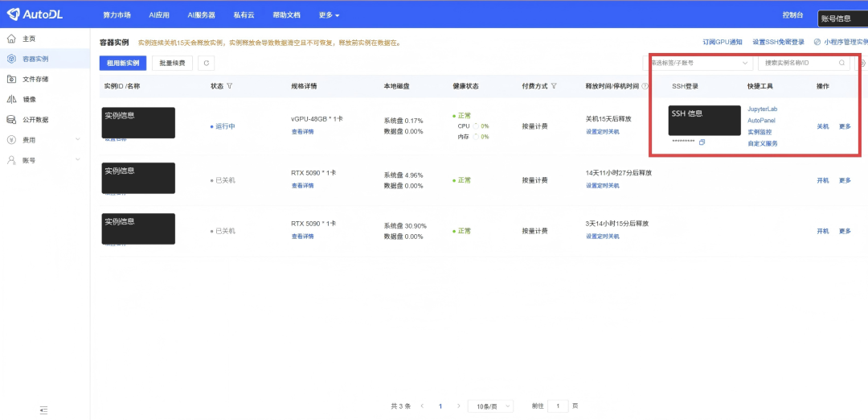This screenshot has width=868, height=420.
Task: Expand the 账号 sidebar section
Action: click(45, 160)
